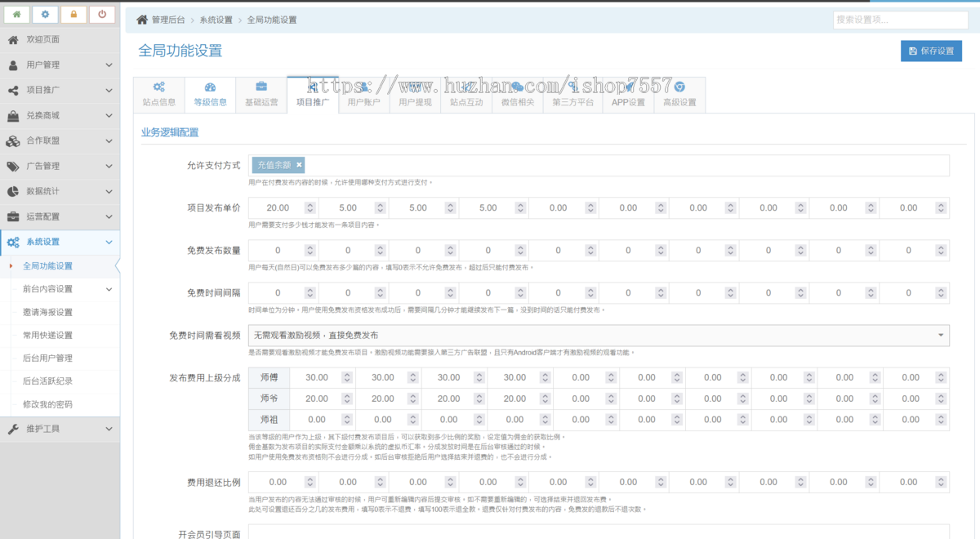Click the home icon in breadcrumb
980x539 pixels.
pyautogui.click(x=142, y=19)
